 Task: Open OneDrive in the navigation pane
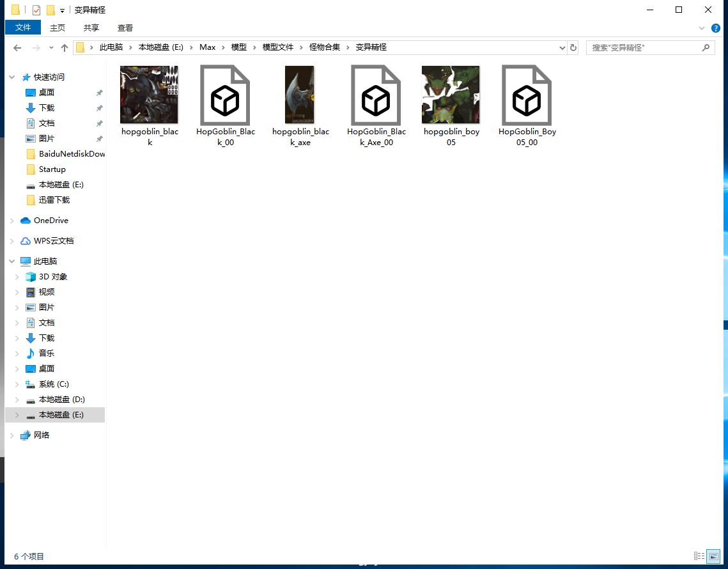click(50, 221)
